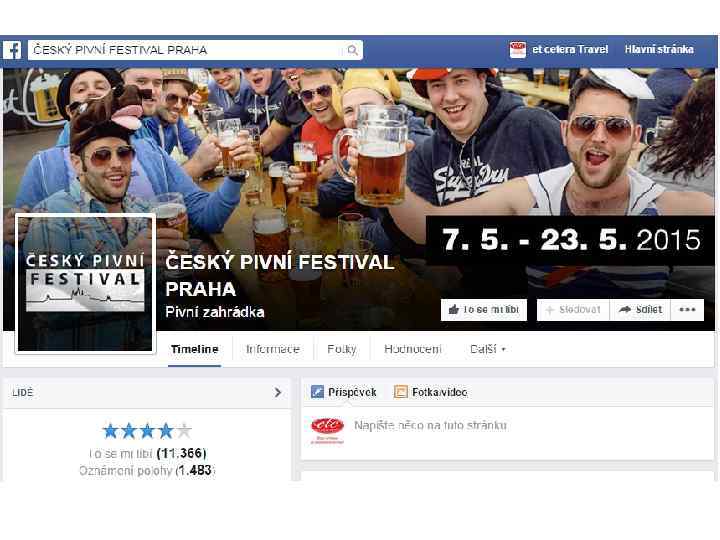Click the Příspěvek pencil icon
This screenshot has height=540, width=720.
317,392
